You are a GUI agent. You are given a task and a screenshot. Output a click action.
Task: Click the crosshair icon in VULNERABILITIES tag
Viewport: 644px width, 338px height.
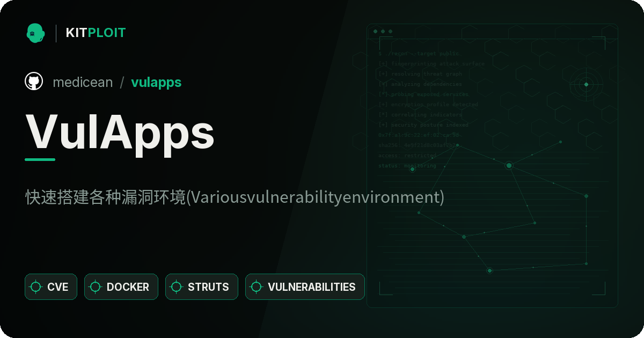257,286
